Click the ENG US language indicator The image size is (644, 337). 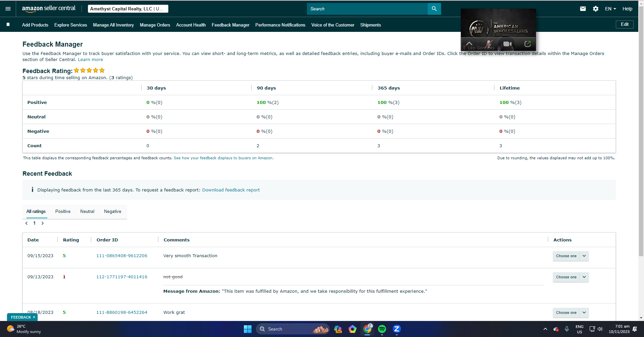pyautogui.click(x=579, y=329)
